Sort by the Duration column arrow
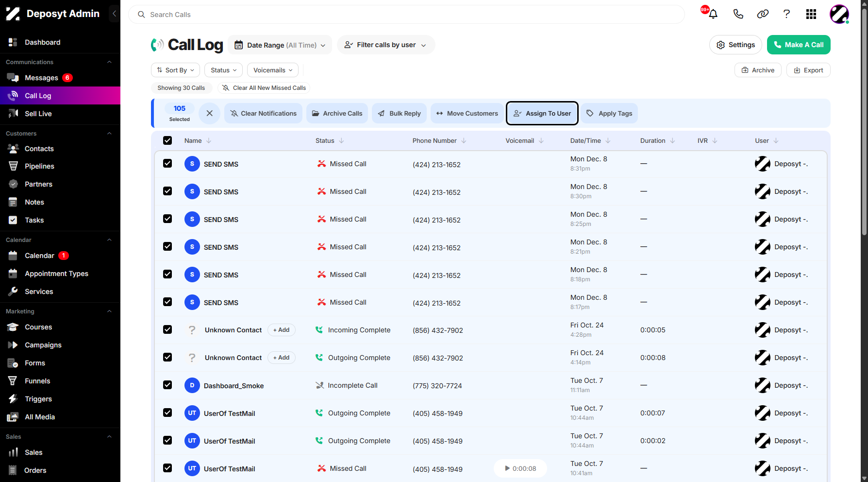Viewport: 868px width, 482px height. click(x=672, y=141)
